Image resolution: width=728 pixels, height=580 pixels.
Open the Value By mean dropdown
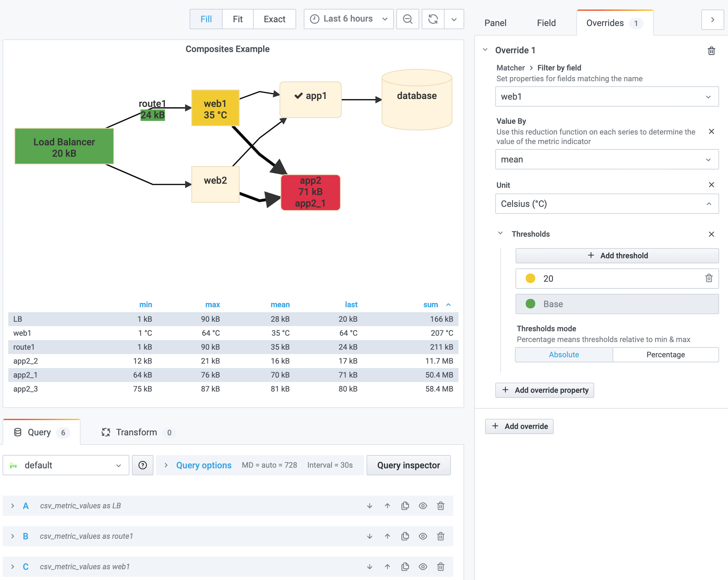607,160
